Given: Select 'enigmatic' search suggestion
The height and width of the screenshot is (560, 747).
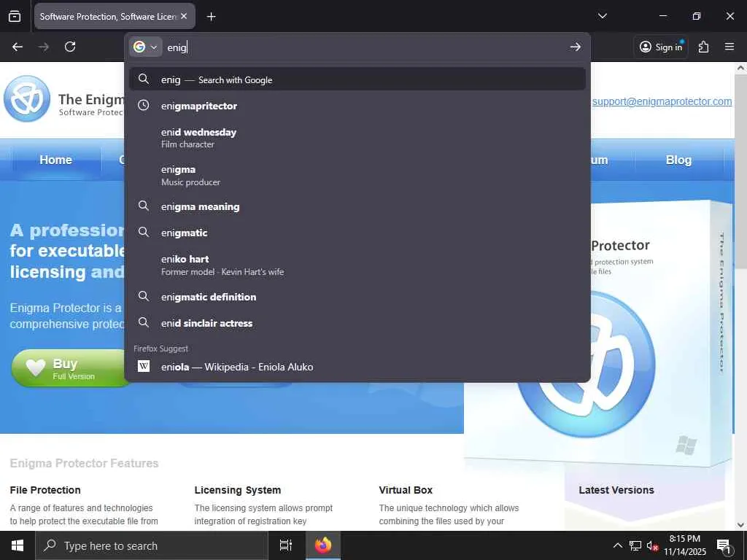Looking at the screenshot, I should 357,233.
